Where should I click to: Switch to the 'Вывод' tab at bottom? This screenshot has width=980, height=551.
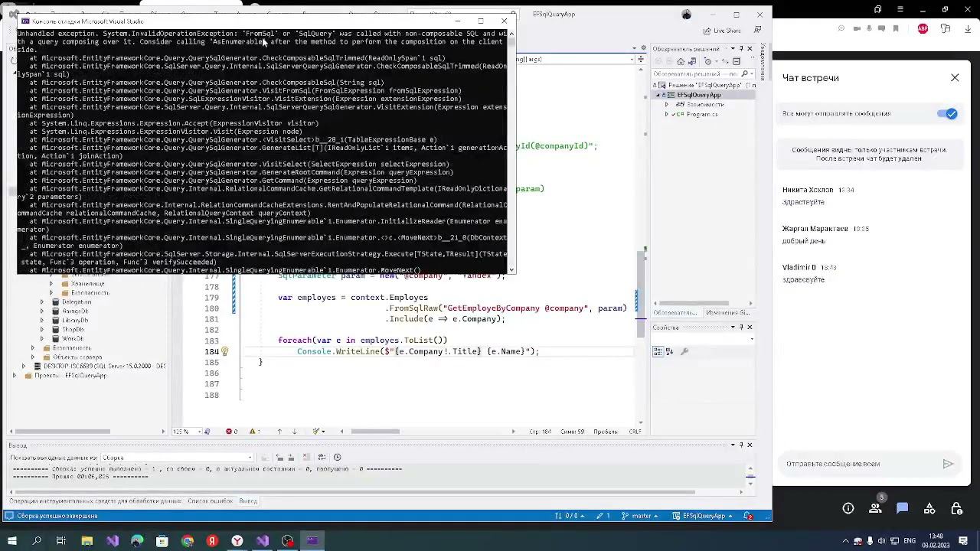coord(248,501)
